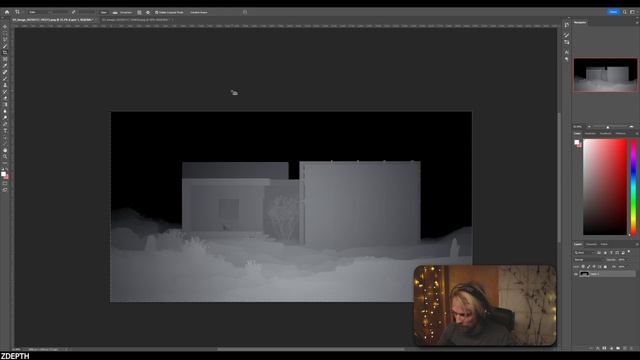This screenshot has width=640, height=360.
Task: Create a new group folder icon
Action: 618,348
